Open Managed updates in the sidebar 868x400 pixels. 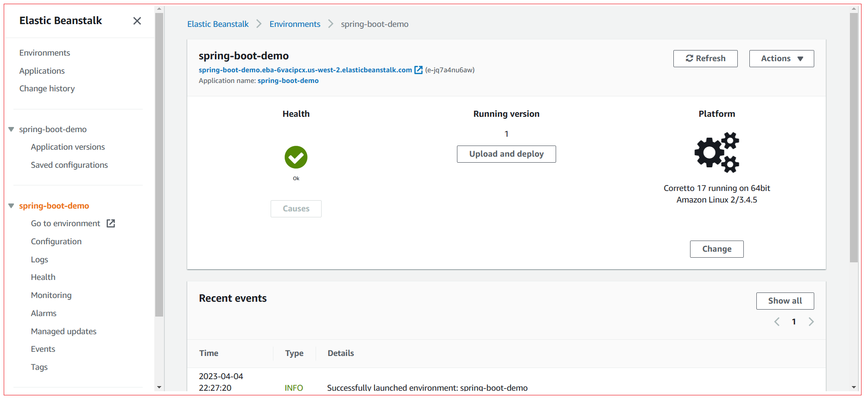coord(63,331)
